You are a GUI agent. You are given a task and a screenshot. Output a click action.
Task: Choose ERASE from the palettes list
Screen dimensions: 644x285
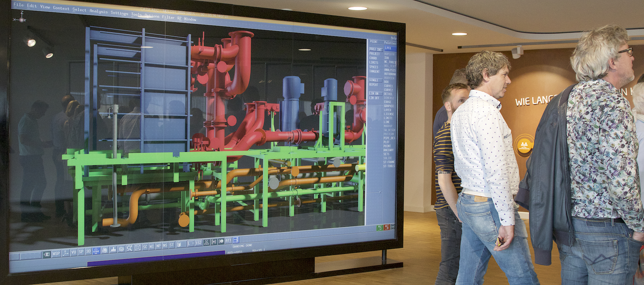[388, 102]
